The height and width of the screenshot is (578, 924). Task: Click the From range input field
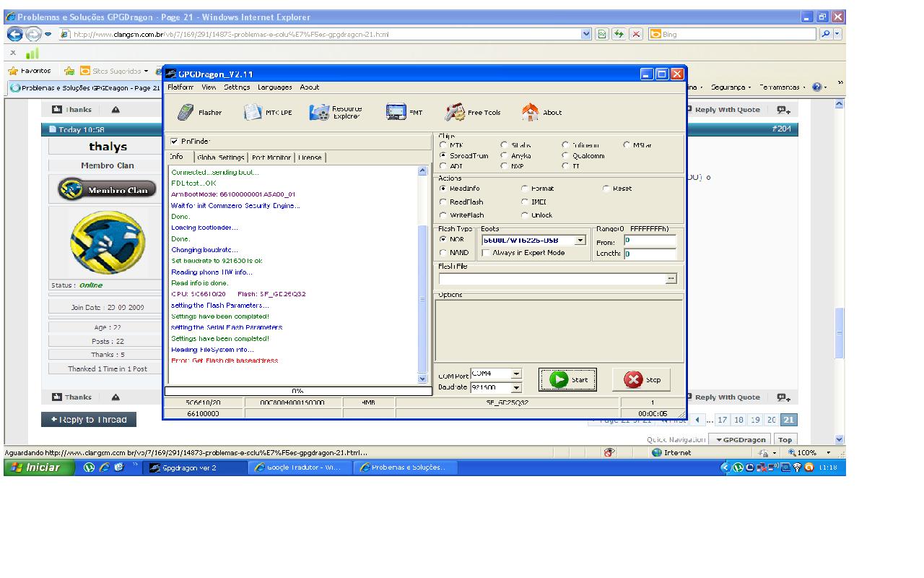(650, 241)
